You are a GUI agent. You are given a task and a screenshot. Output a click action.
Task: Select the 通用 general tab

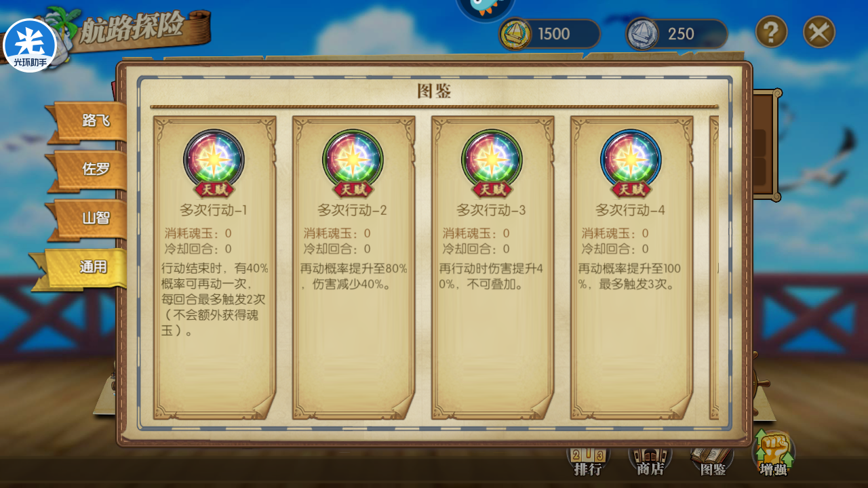pyautogui.click(x=81, y=268)
